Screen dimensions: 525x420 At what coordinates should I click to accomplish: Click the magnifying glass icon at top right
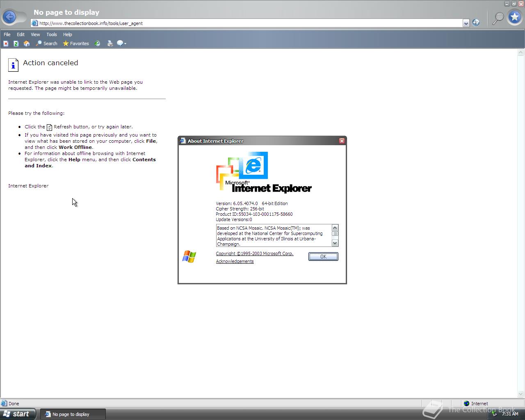tap(498, 18)
